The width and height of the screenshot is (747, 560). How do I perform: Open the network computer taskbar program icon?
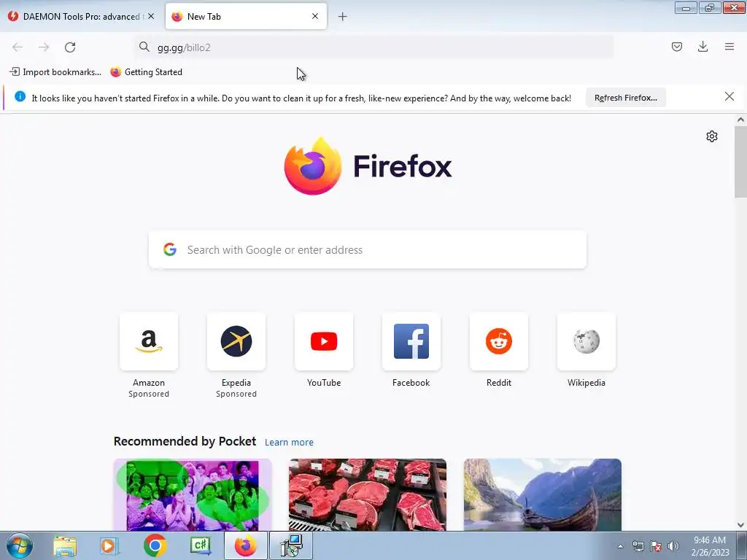pyautogui.click(x=291, y=545)
